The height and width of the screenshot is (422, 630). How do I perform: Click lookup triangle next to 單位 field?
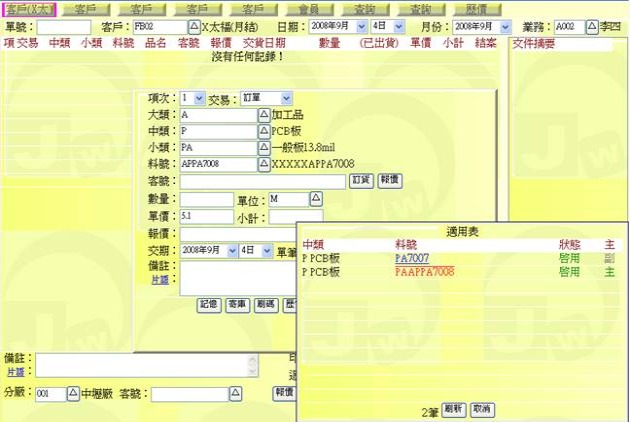click(x=316, y=199)
